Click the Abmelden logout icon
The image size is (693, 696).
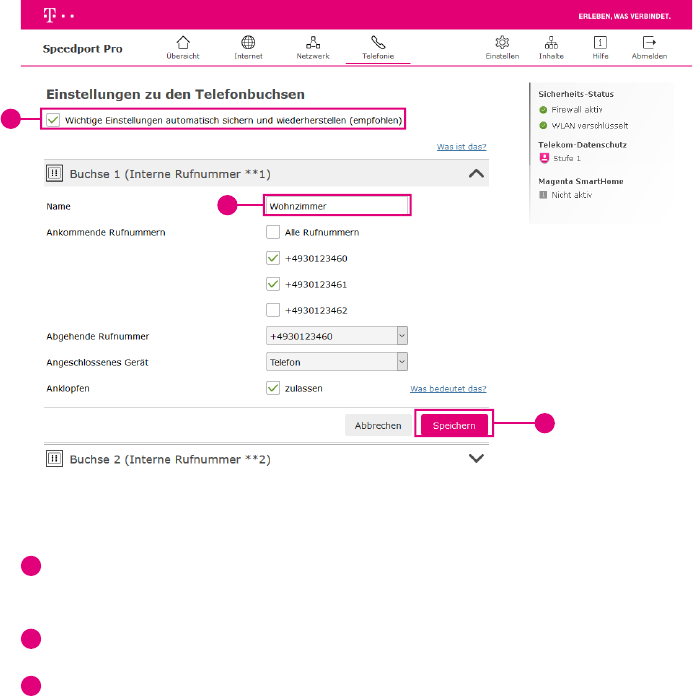[x=649, y=43]
